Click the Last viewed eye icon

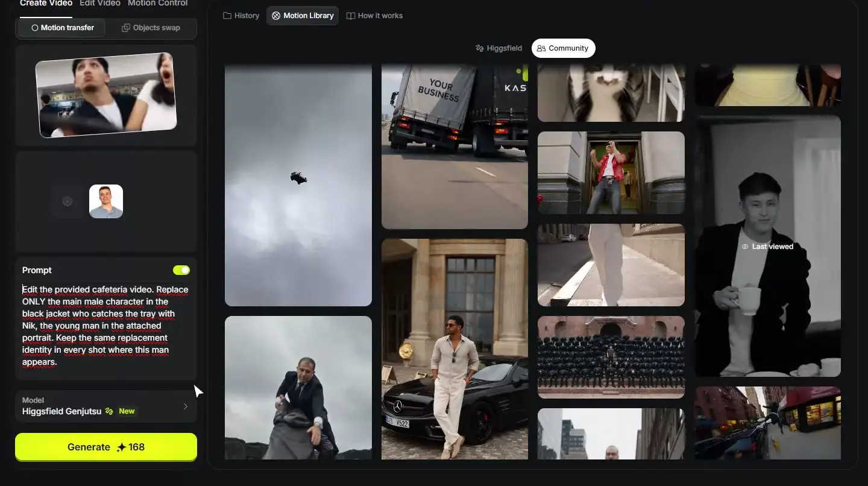click(x=745, y=247)
